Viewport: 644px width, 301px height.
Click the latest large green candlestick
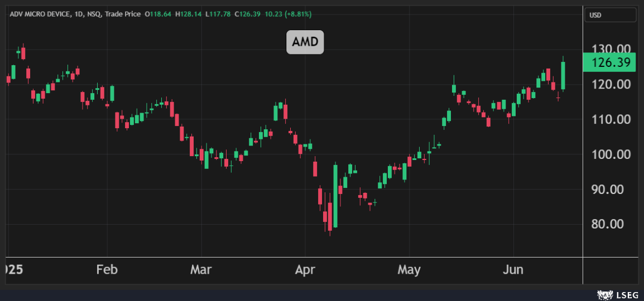(x=564, y=75)
